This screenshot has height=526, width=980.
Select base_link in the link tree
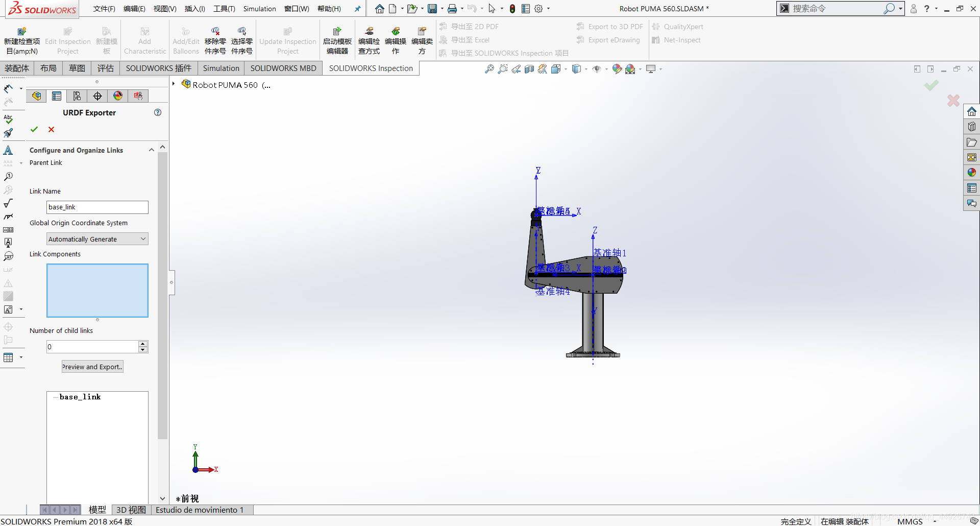(x=80, y=397)
